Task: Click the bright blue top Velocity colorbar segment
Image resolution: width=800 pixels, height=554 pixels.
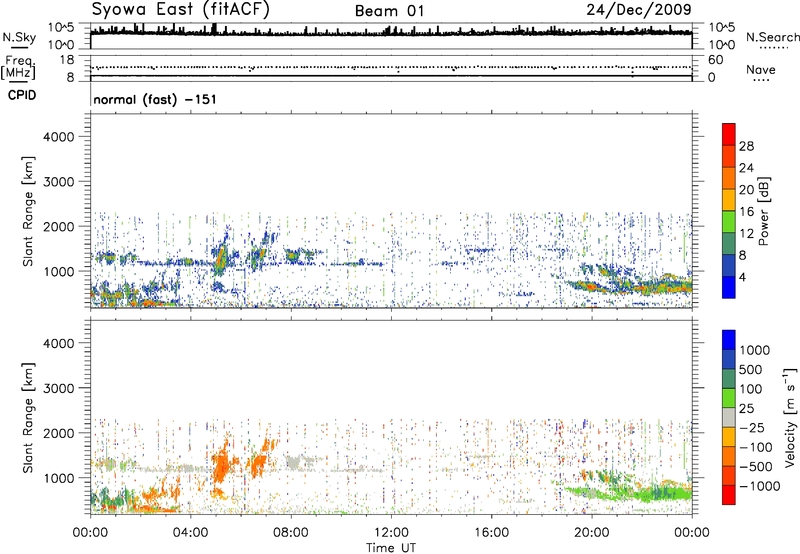Action: (x=729, y=340)
